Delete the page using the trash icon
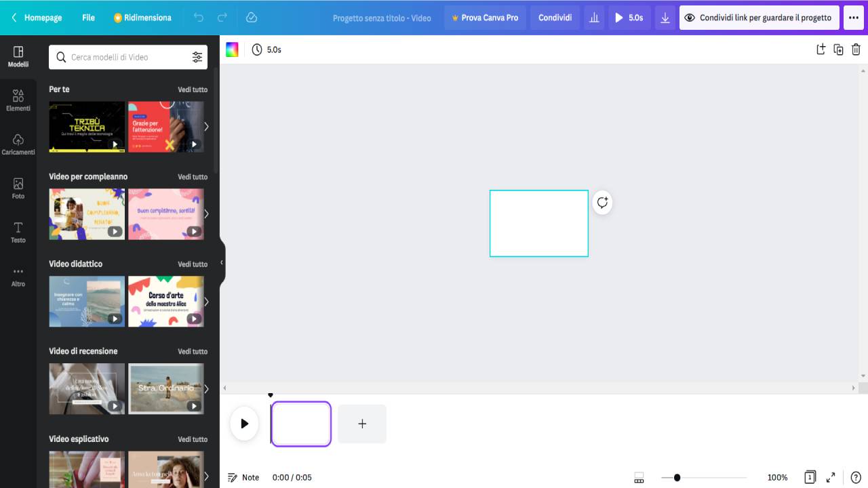Viewport: 868px width, 488px height. point(856,49)
